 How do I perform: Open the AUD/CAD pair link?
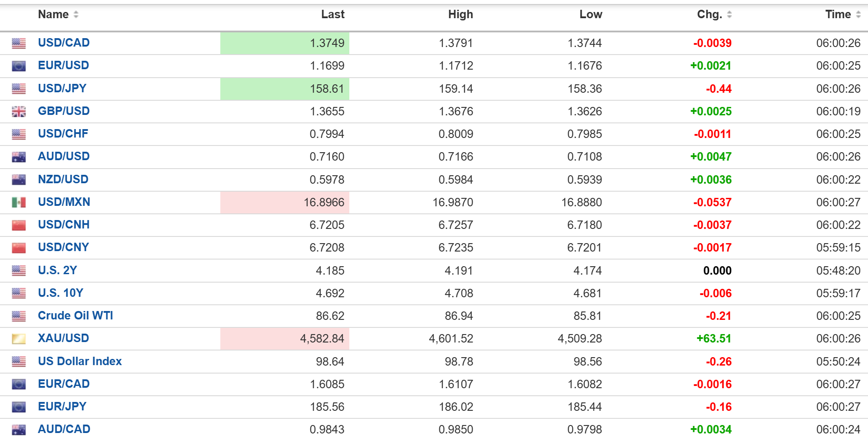tap(64, 429)
